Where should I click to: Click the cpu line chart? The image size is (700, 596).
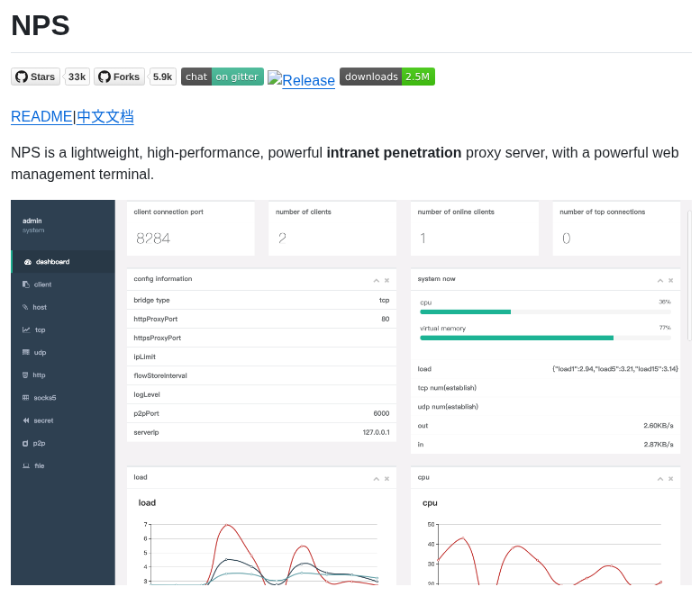[545, 552]
